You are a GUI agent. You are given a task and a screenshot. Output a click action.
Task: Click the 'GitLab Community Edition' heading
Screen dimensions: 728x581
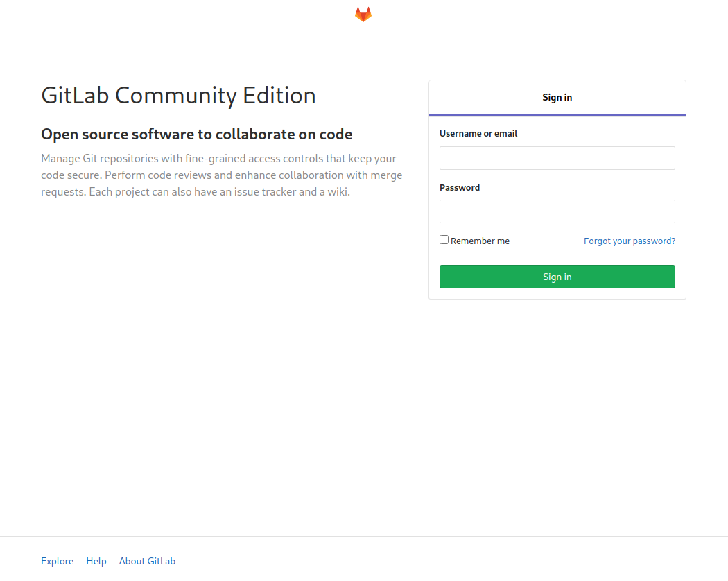pyautogui.click(x=178, y=96)
